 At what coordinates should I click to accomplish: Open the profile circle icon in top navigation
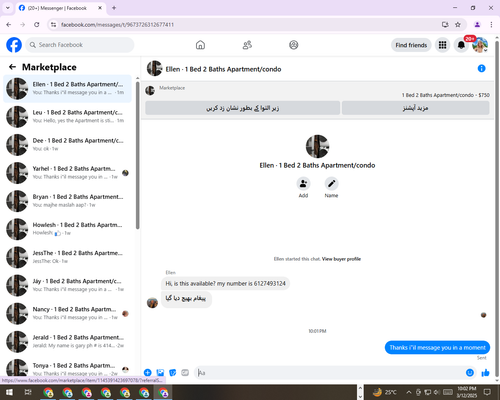point(294,45)
